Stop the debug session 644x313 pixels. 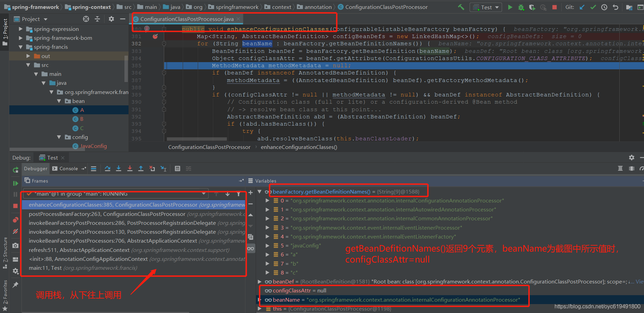coord(15,206)
